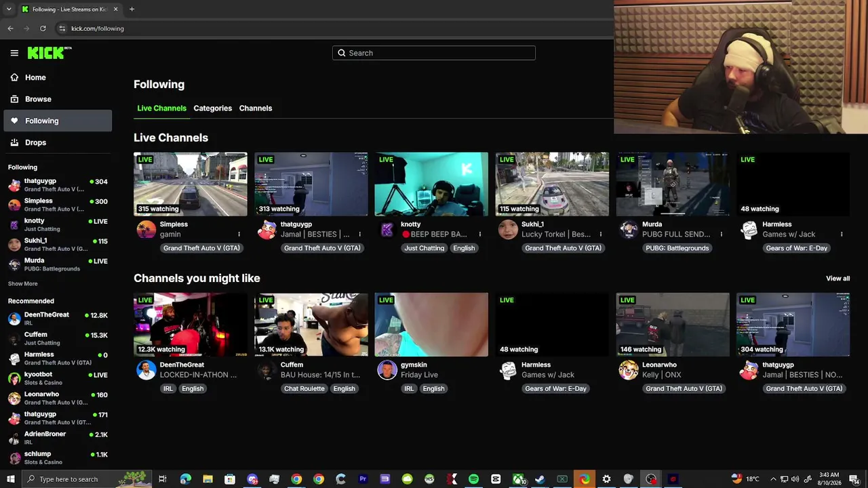Open Simpless live stream thumbnail
The image size is (868, 488).
click(191, 184)
